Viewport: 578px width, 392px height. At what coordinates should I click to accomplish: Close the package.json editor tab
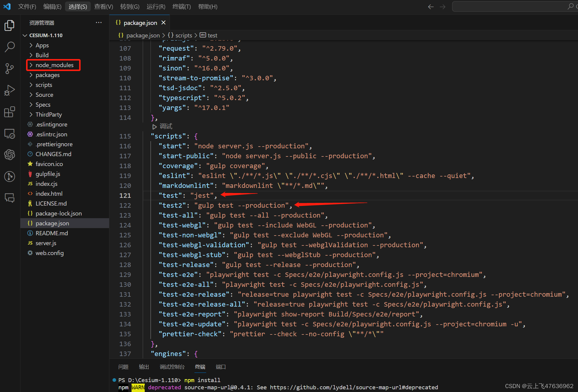coord(163,22)
